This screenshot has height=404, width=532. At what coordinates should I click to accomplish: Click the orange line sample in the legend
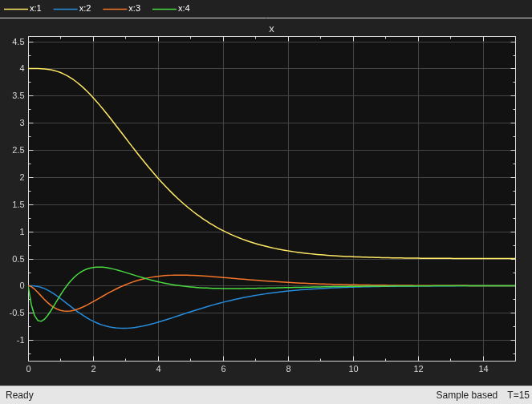coord(115,9)
